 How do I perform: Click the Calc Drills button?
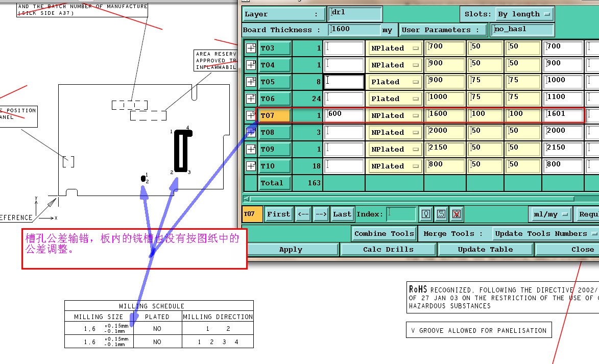coord(388,250)
